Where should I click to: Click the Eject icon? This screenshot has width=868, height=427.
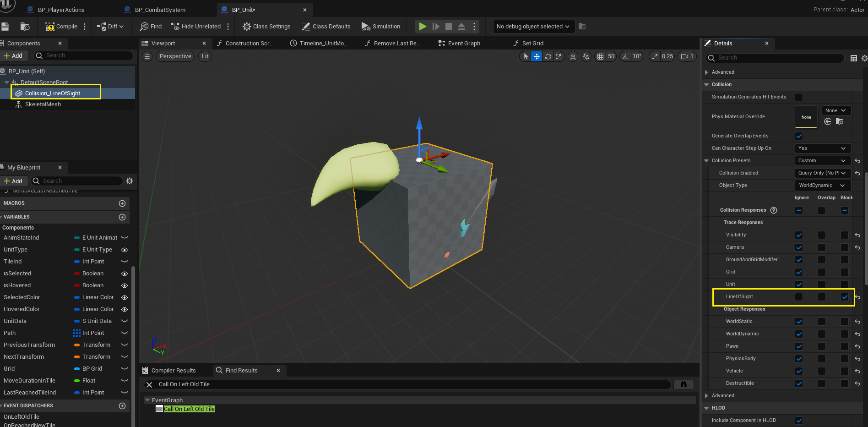click(461, 27)
